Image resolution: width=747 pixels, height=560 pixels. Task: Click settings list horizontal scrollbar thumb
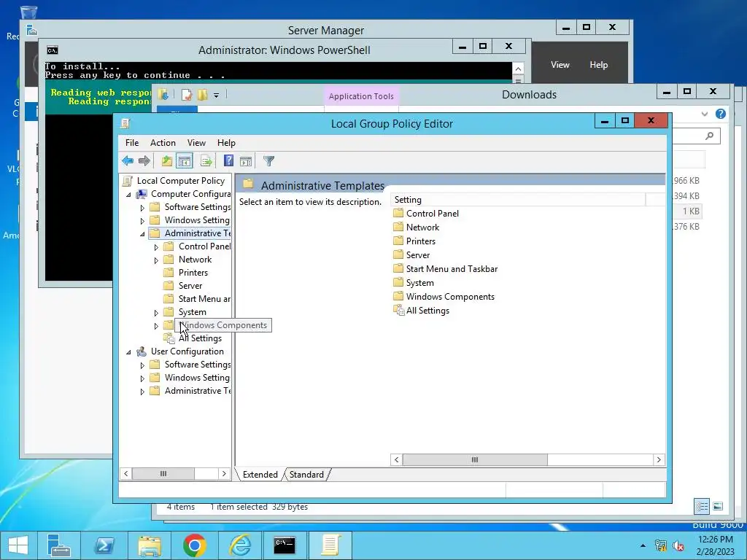[475, 459]
